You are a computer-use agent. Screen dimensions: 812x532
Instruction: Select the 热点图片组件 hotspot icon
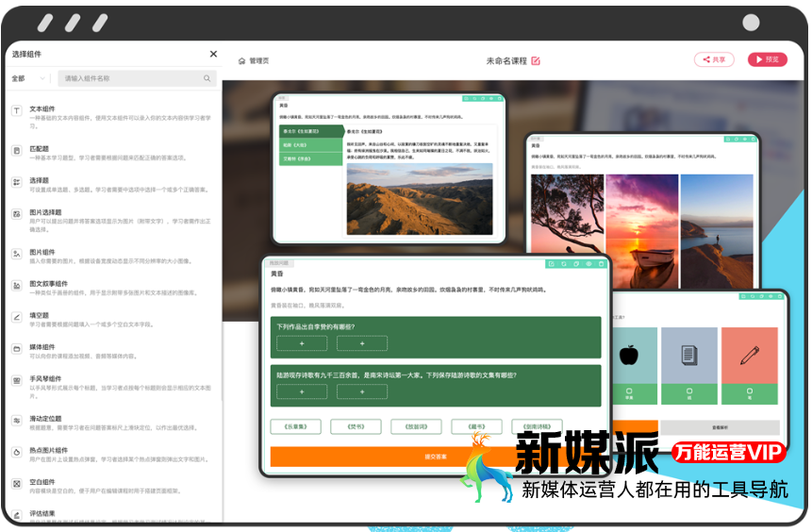pyautogui.click(x=17, y=452)
